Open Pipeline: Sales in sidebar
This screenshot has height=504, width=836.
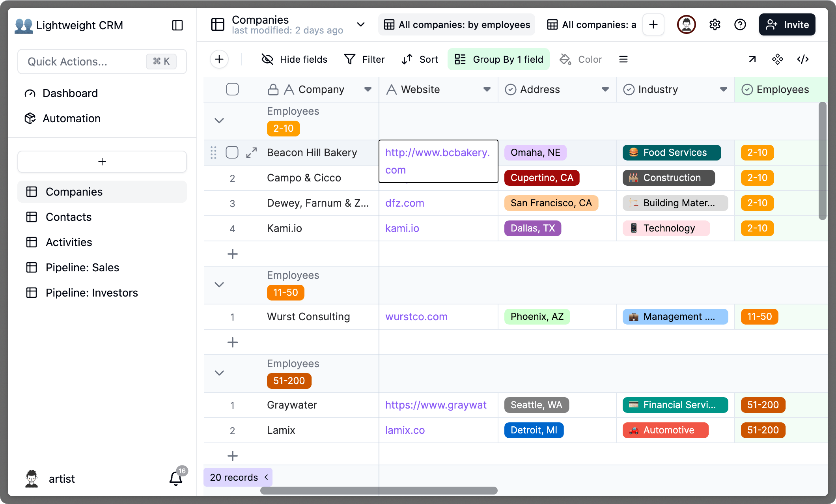[x=82, y=267]
